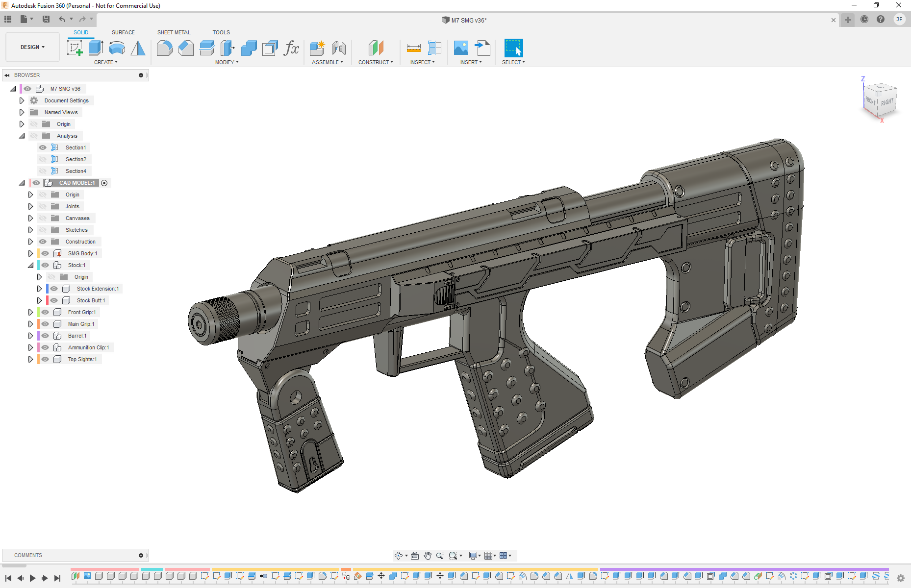This screenshot has width=911, height=588.
Task: Click the Fillet tool icon
Action: (164, 48)
